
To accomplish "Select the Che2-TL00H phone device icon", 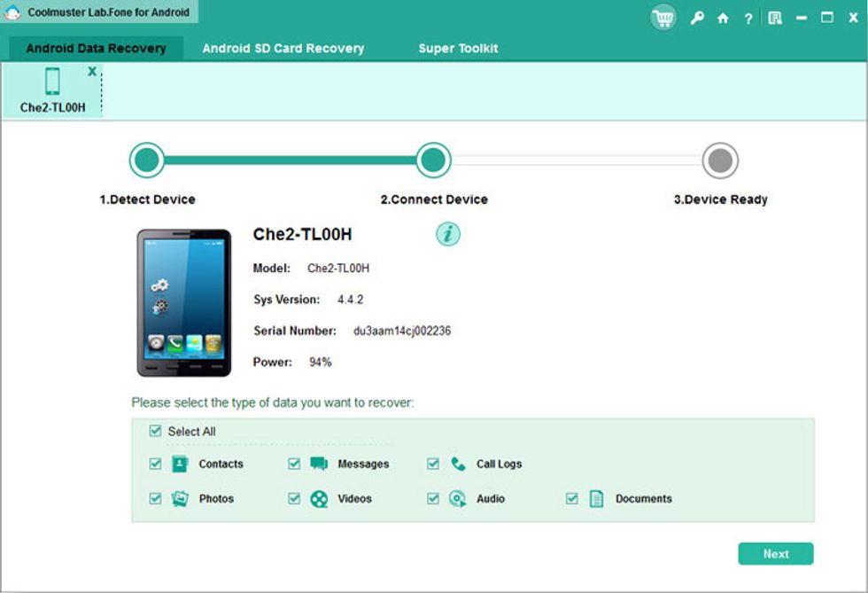I will pos(52,82).
